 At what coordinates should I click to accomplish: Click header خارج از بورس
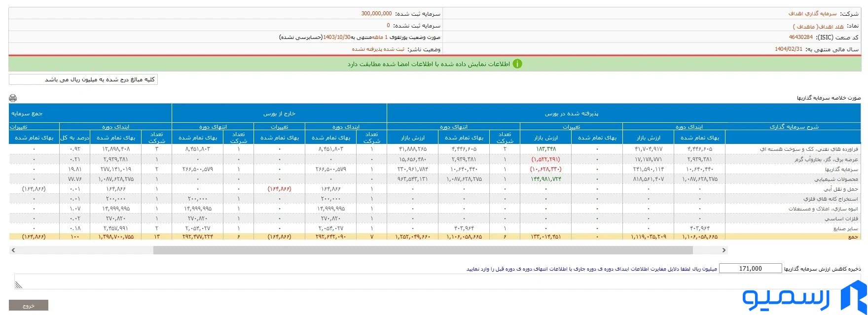279,113
